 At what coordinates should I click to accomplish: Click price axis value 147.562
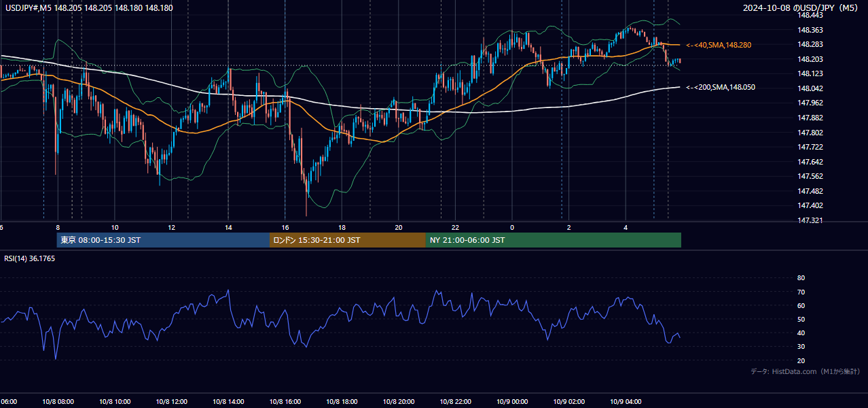click(809, 176)
